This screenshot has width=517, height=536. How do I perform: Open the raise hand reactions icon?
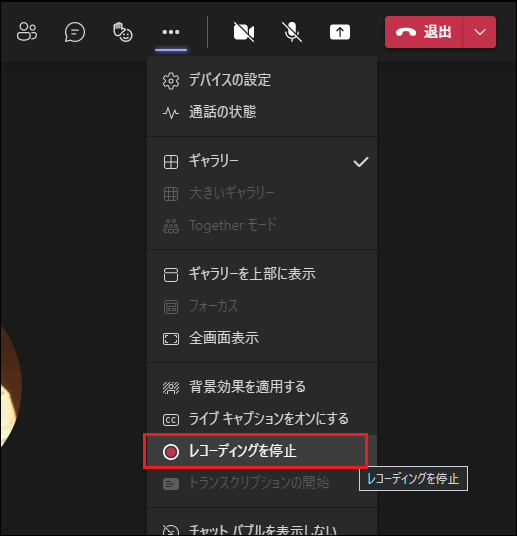[123, 32]
